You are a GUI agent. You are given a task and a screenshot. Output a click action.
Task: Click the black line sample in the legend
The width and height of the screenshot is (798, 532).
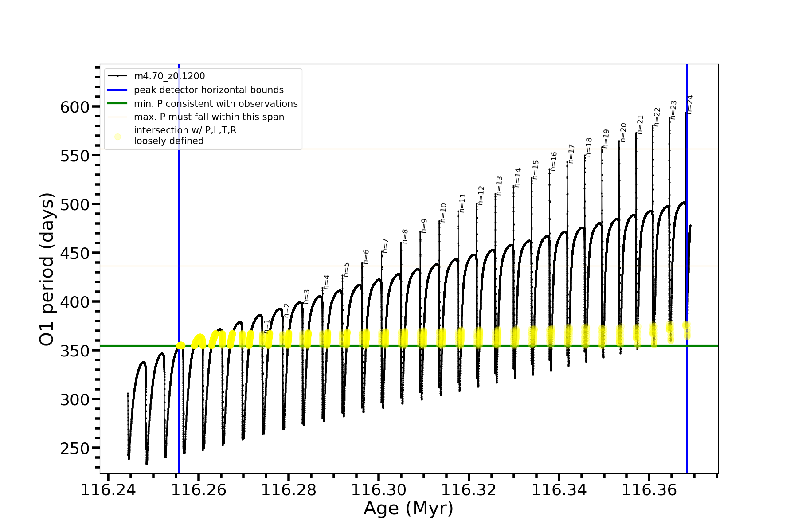117,76
